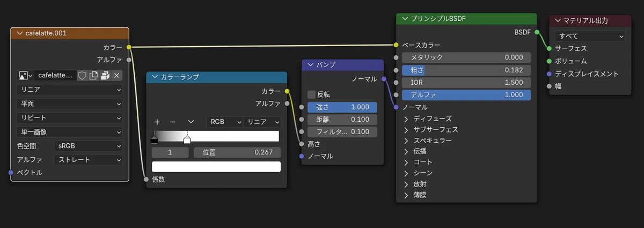Click the BSDF output socket
The width and height of the screenshot is (644, 228).
(x=537, y=32)
